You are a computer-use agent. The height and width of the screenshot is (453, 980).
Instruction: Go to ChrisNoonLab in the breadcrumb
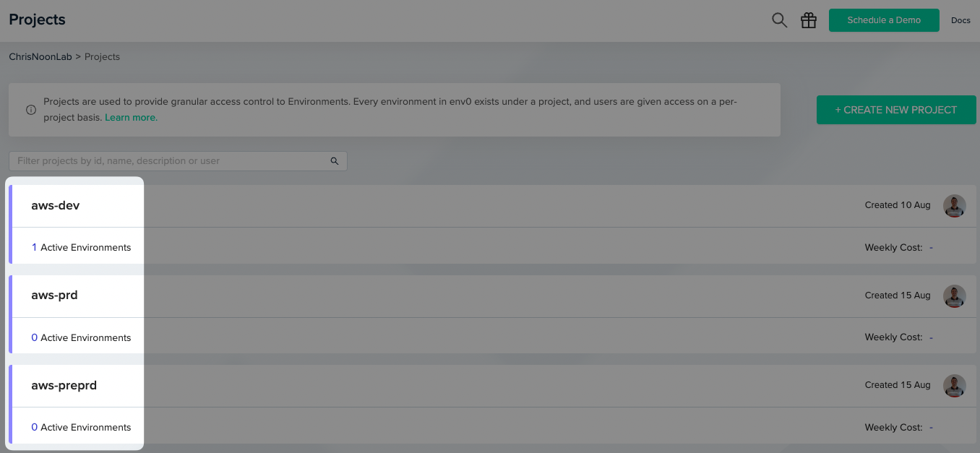point(40,56)
